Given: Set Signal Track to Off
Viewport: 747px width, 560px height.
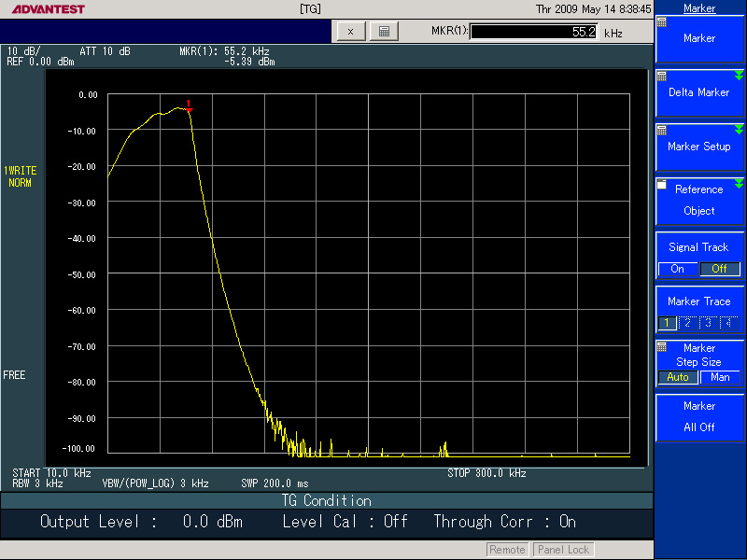Looking at the screenshot, I should 719,269.
